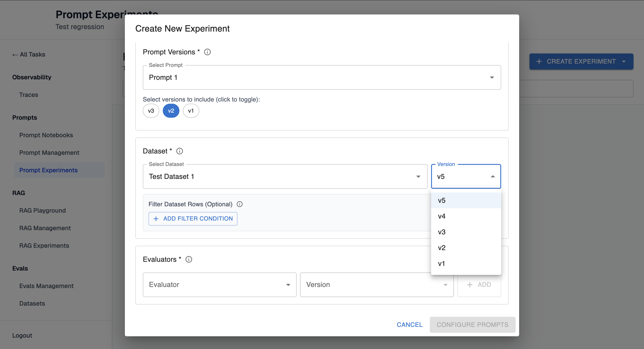Click the Prompt Versions info icon
The image size is (644, 349).
tap(207, 52)
